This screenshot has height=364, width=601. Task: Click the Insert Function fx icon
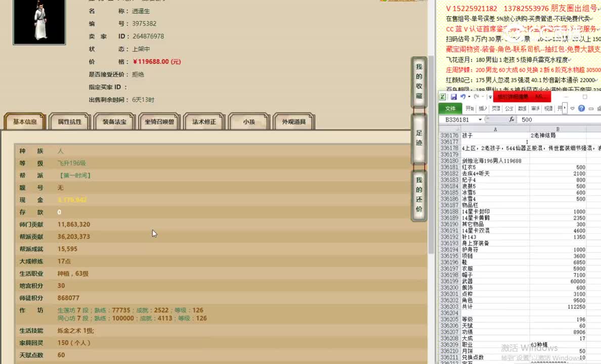(x=512, y=119)
